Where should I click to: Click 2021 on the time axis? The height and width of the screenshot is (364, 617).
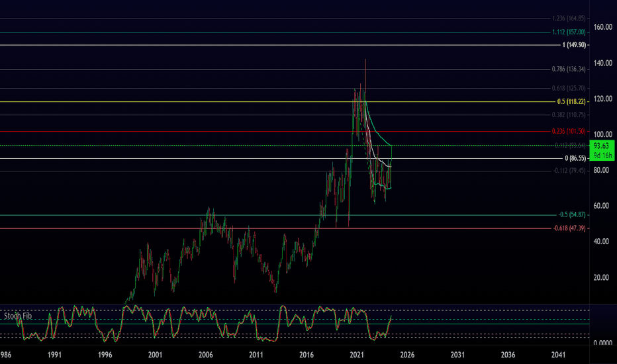pyautogui.click(x=357, y=355)
